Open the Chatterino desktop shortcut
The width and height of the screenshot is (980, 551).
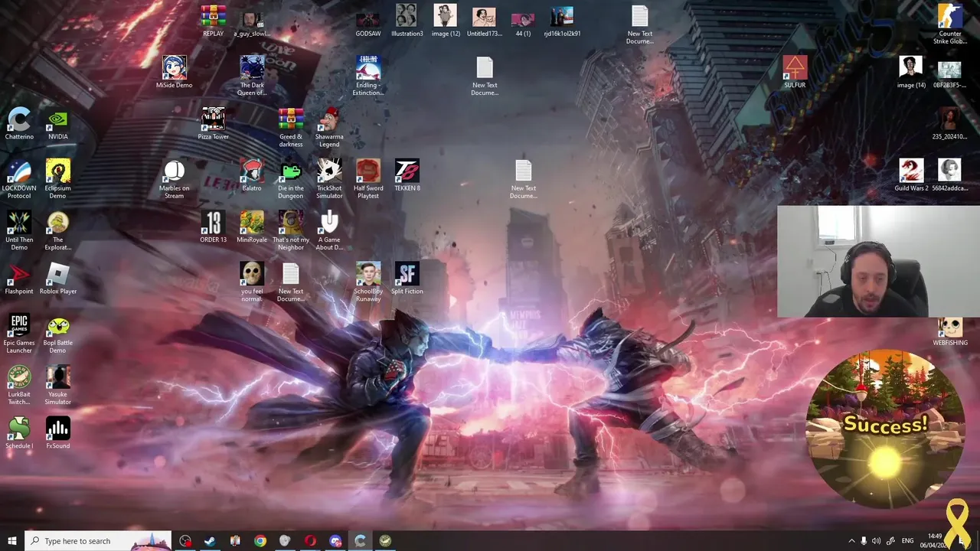click(x=19, y=123)
